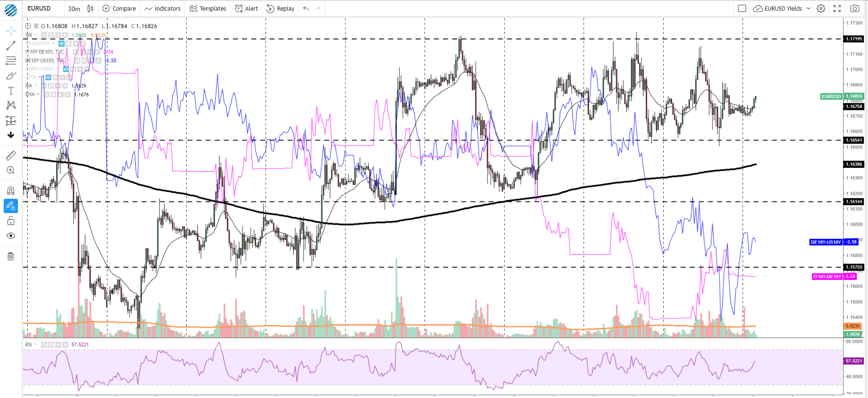Open the Compare symbols dialog
868x398 pixels.
coord(119,8)
